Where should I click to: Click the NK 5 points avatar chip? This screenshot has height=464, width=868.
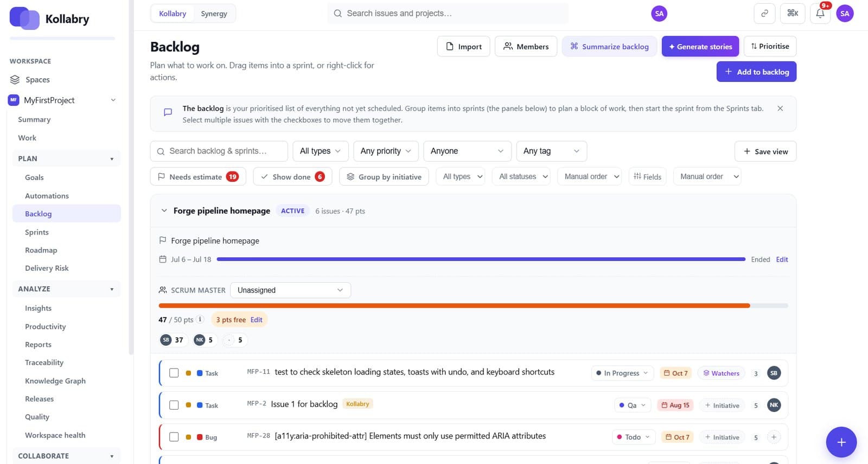point(205,340)
